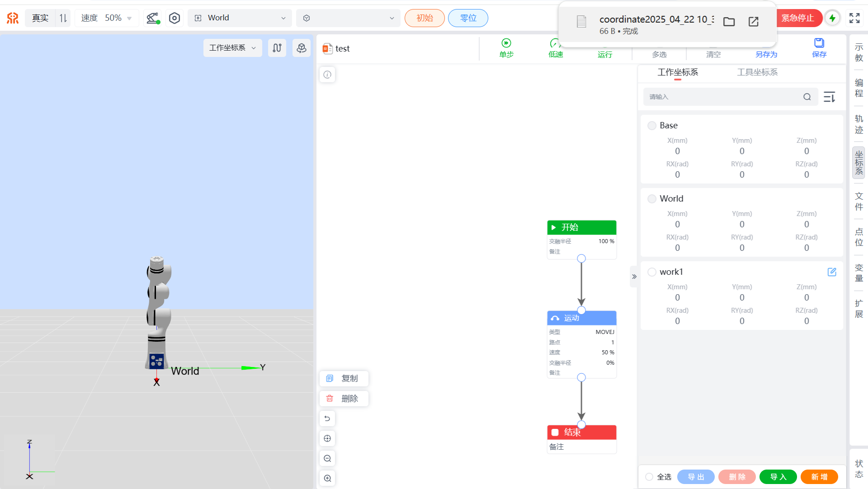Toggle fullscreen with the expand icon
868x489 pixels.
point(854,18)
